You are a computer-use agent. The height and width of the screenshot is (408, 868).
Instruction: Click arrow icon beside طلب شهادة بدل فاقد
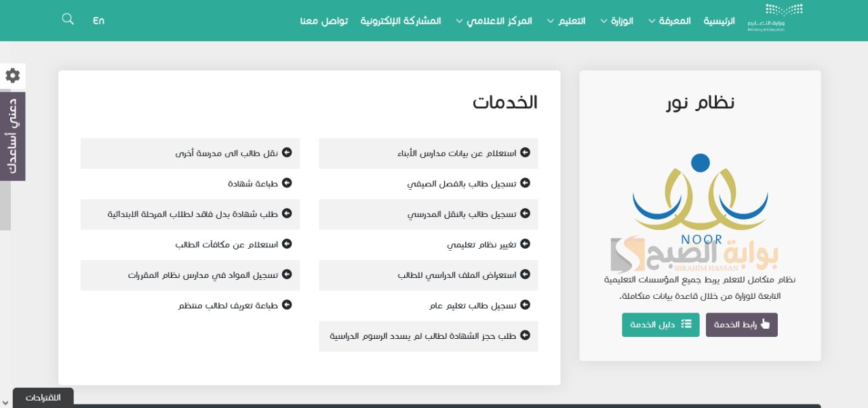coord(287,213)
